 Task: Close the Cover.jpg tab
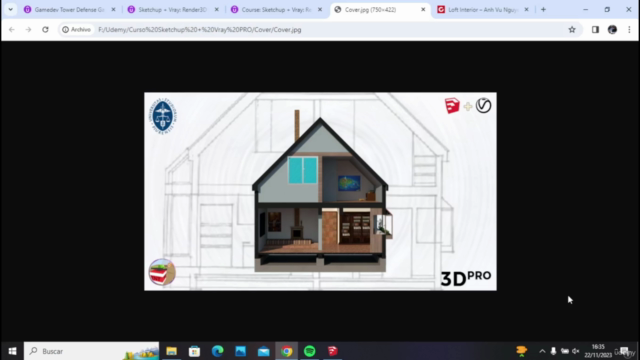423,9
